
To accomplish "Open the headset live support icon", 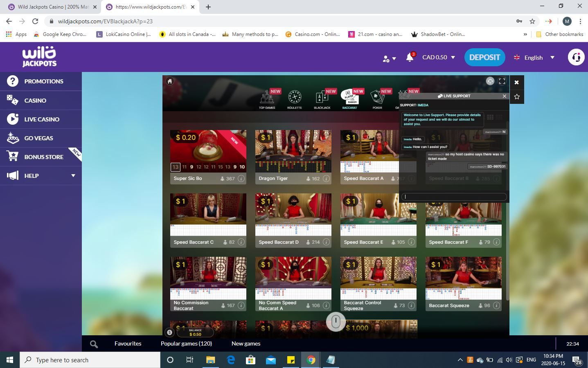I will click(x=576, y=57).
